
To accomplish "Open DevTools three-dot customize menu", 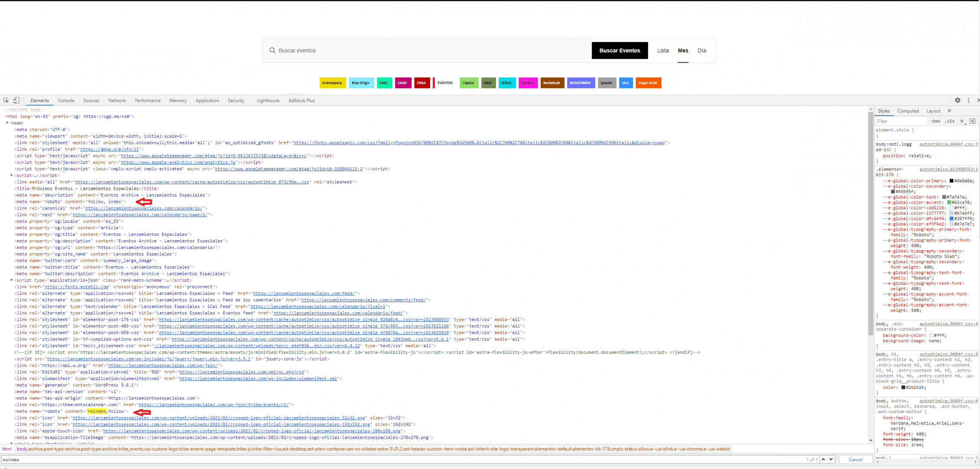I will pyautogui.click(x=968, y=100).
